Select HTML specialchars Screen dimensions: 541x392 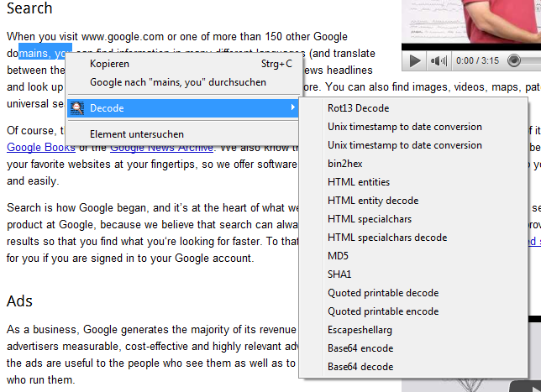(413, 219)
